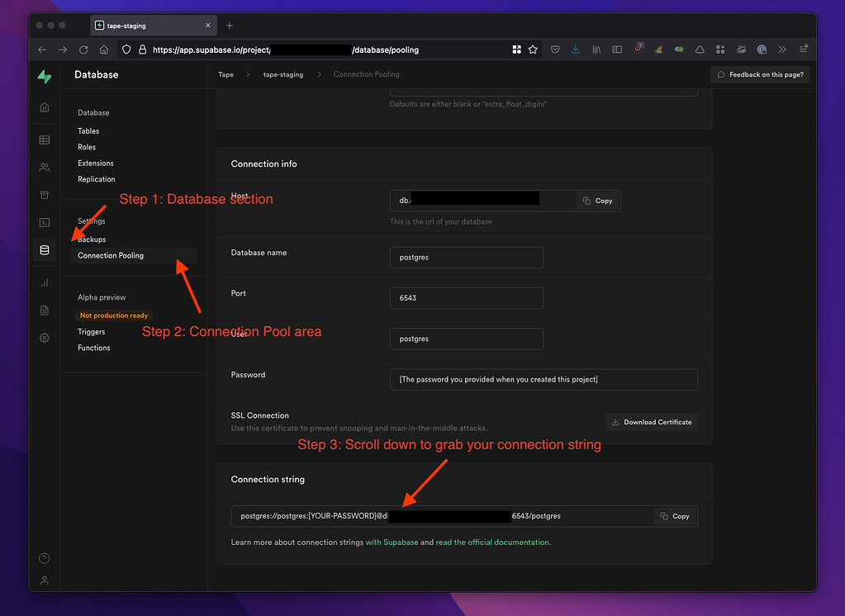Click the Password placeholder field
845x616 pixels.
coord(544,379)
